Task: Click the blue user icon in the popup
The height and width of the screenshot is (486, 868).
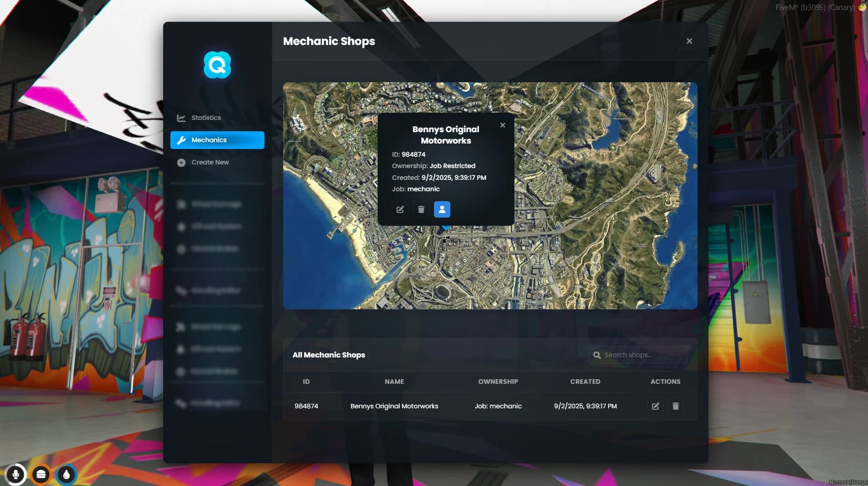Action: point(442,209)
